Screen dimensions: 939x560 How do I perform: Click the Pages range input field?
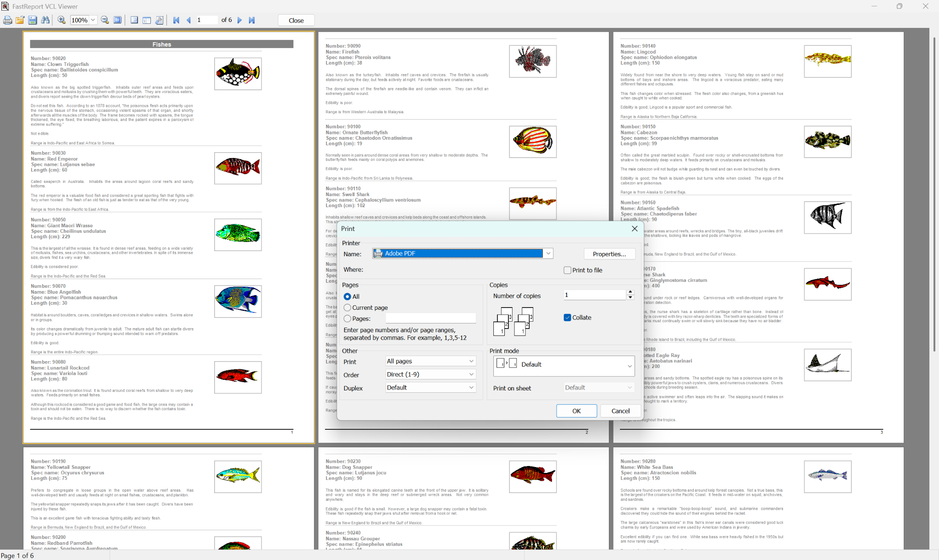tap(431, 318)
